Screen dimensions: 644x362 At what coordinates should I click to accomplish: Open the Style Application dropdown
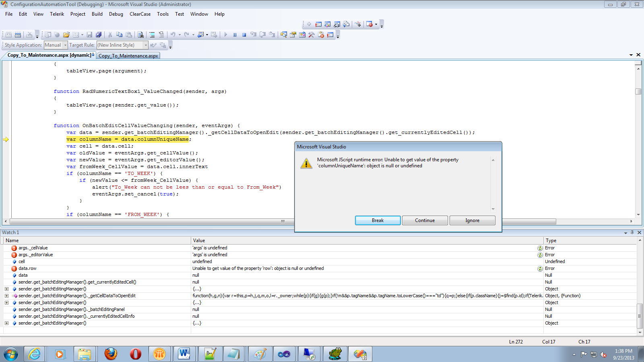point(65,45)
